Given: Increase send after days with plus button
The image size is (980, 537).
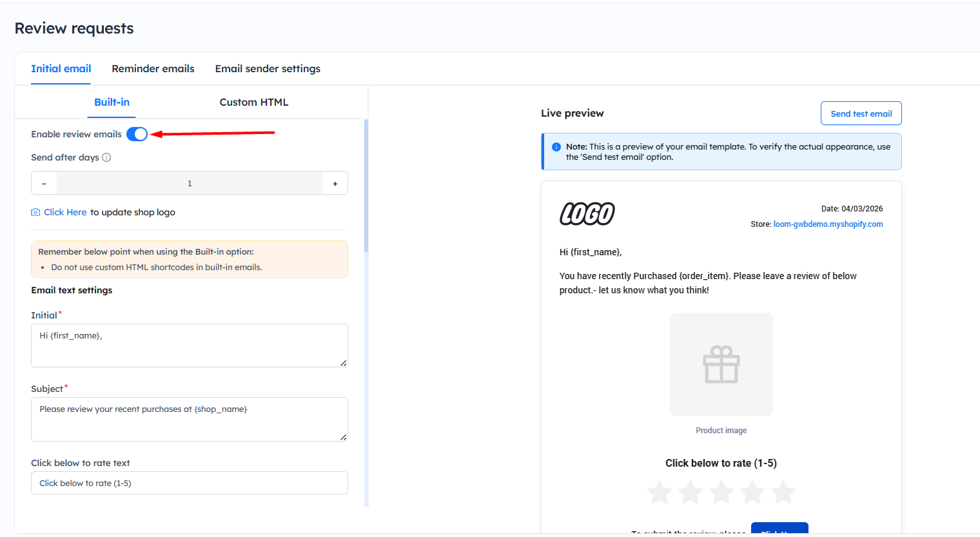Looking at the screenshot, I should 335,183.
